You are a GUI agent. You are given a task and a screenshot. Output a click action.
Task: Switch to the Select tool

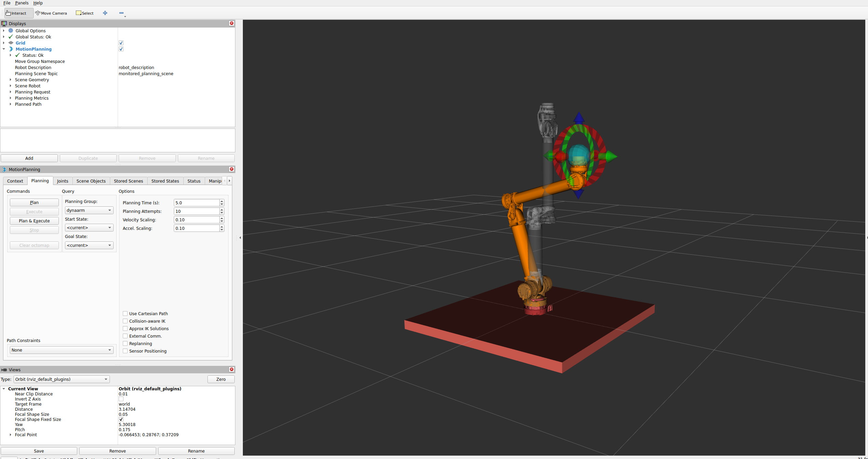[x=84, y=13]
